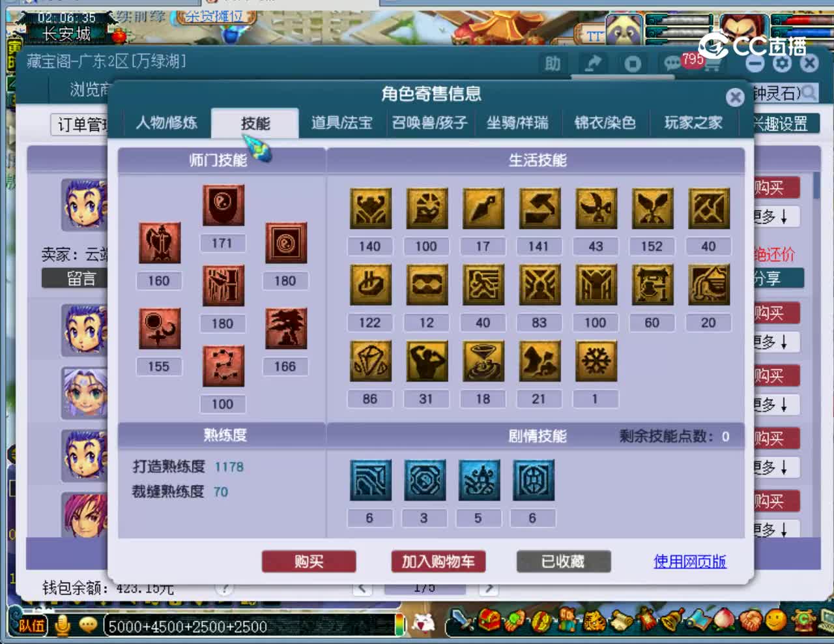
Task: Click the 钱包余额 balance text
Action: [x=108, y=588]
